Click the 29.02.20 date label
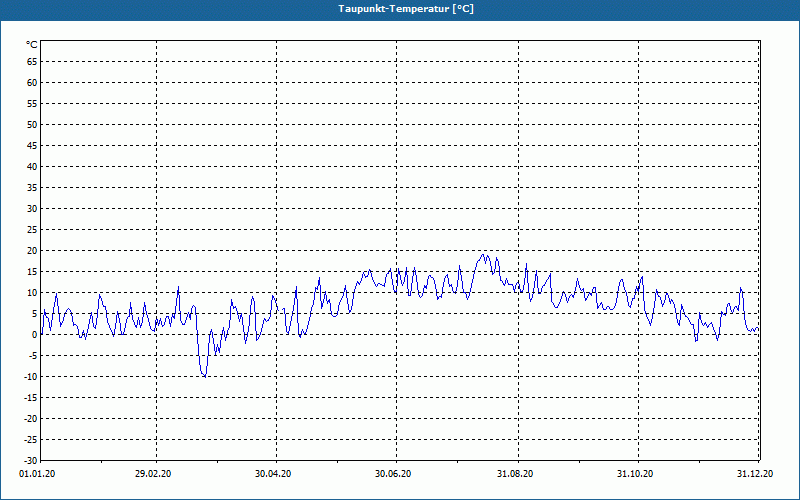The image size is (800, 500). pos(153,474)
